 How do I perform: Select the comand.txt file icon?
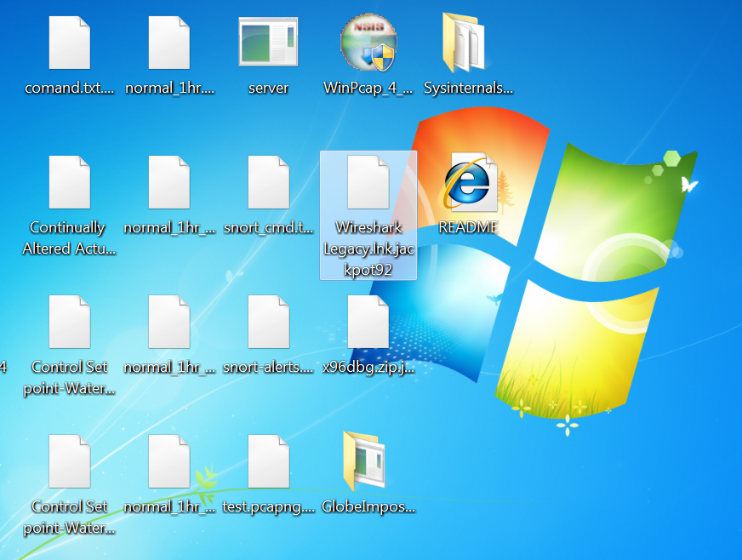69,43
